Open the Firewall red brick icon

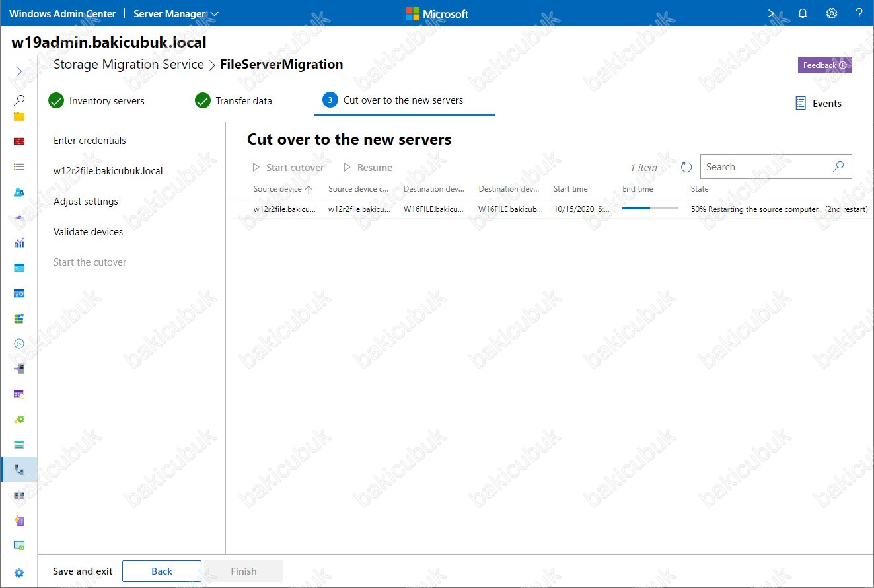pyautogui.click(x=19, y=141)
